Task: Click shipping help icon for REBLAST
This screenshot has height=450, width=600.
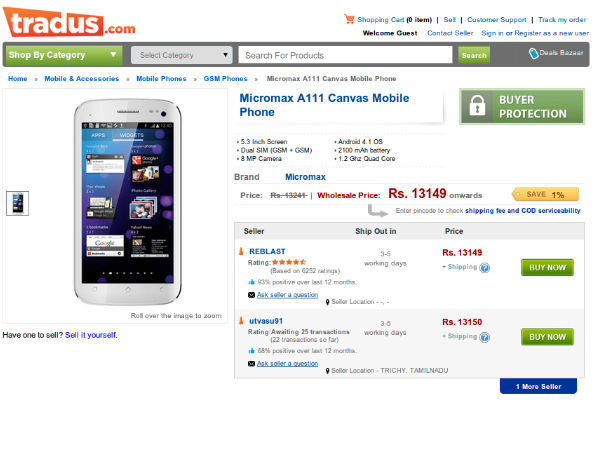Action: pos(484,268)
